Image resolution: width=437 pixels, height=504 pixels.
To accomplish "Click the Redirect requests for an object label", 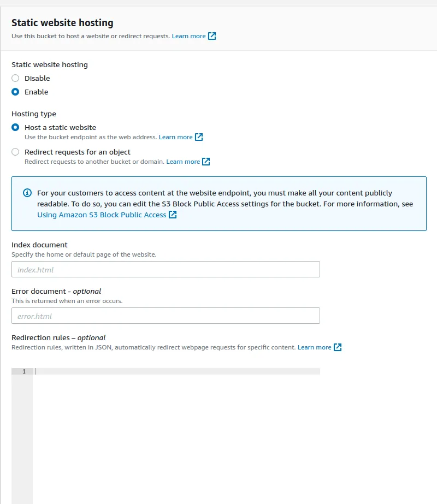I will [78, 152].
